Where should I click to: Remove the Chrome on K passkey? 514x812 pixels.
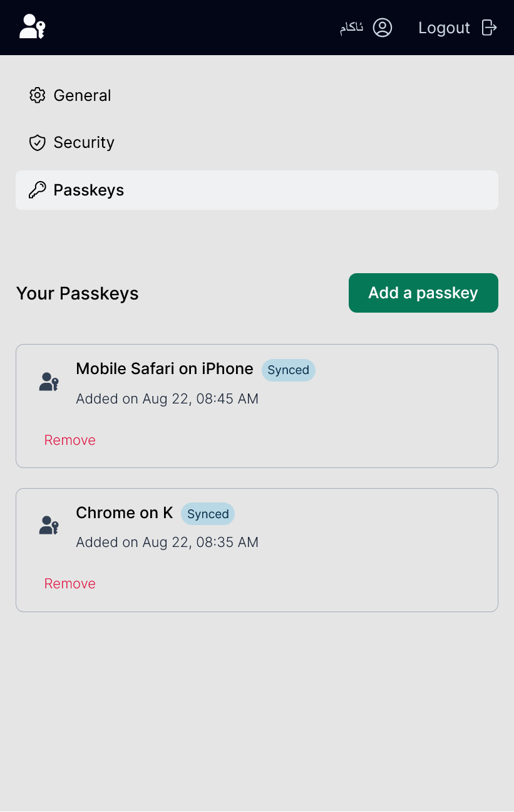tap(69, 583)
